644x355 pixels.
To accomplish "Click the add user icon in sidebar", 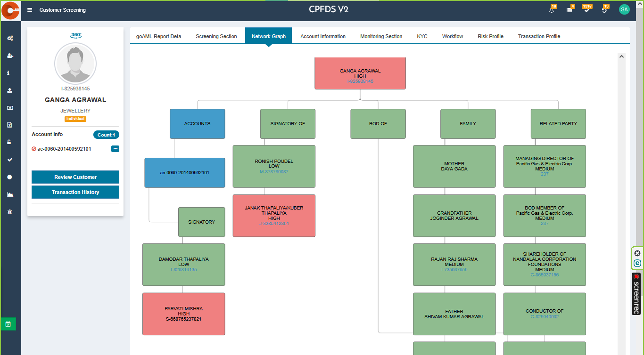I will click(x=10, y=56).
